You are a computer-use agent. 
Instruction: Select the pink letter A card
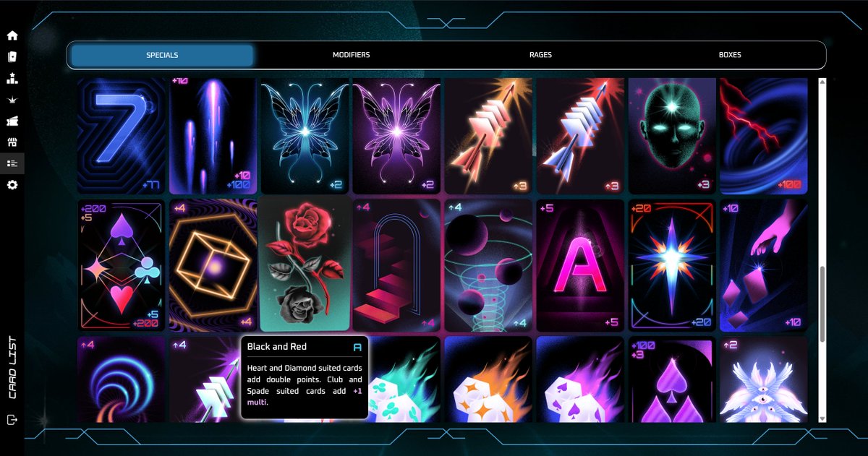click(580, 265)
